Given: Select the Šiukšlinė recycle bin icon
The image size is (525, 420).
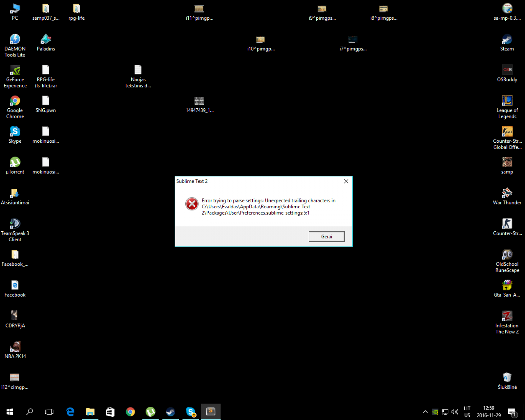Looking at the screenshot, I should tap(507, 381).
